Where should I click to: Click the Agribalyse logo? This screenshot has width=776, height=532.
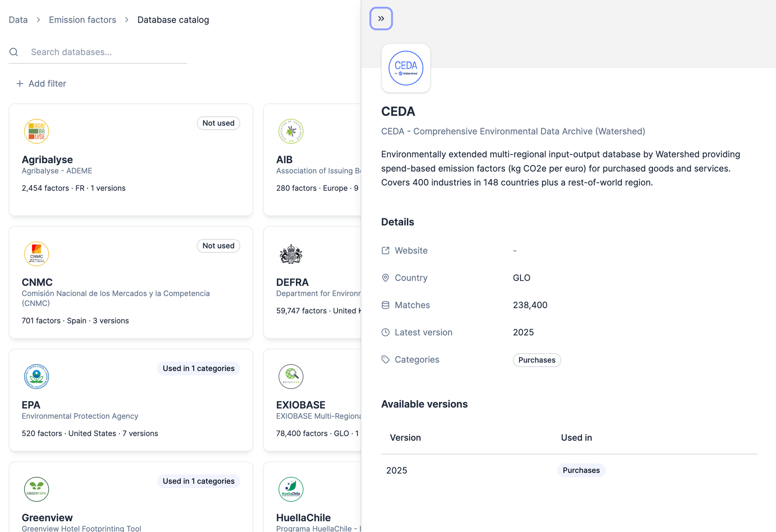[x=36, y=131]
